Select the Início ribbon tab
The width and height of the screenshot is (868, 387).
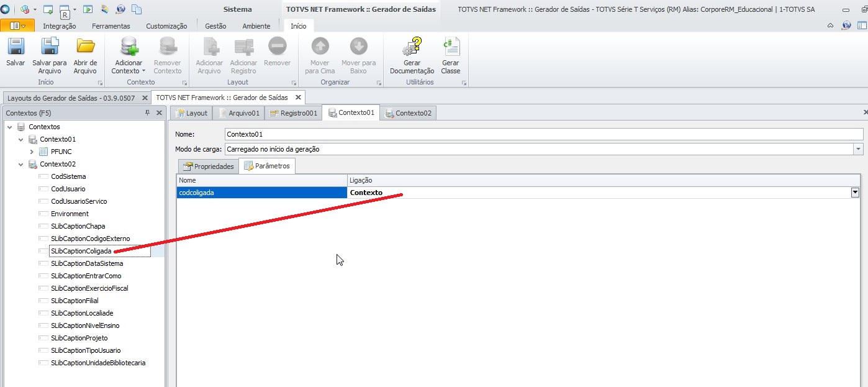click(299, 26)
